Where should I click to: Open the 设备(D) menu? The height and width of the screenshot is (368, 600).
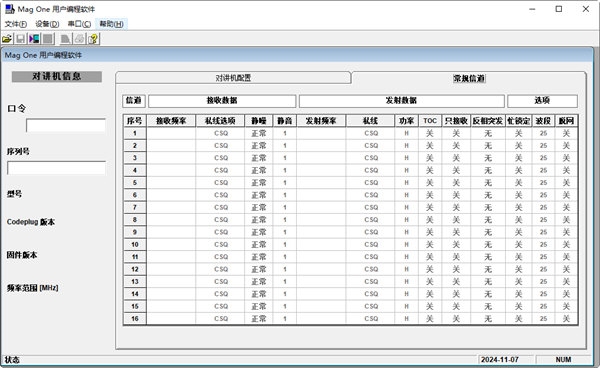click(47, 24)
